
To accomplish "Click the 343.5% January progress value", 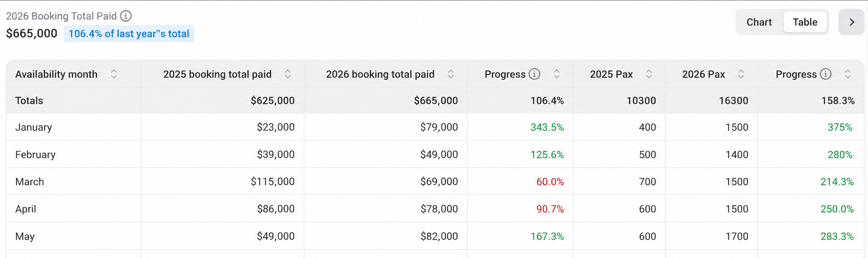I will 547,127.
